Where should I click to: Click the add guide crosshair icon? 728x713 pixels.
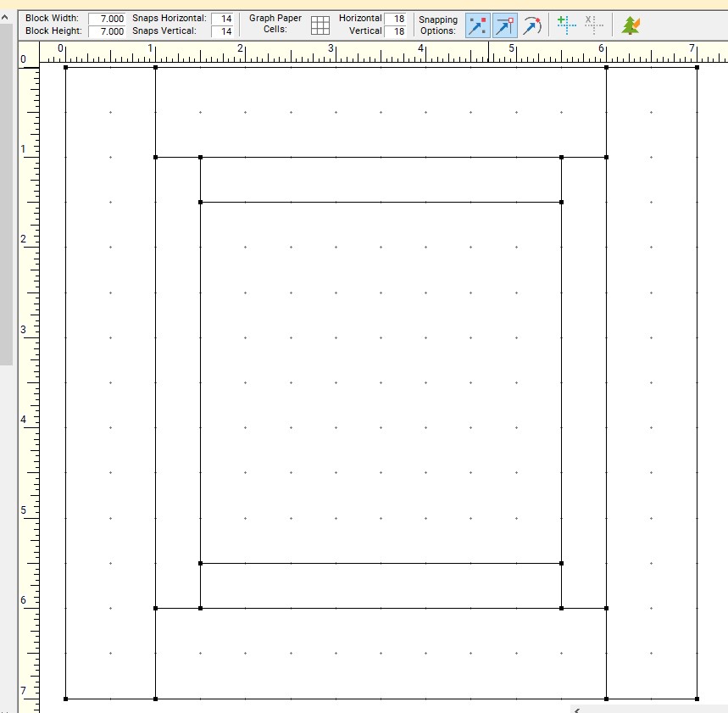pos(566,25)
